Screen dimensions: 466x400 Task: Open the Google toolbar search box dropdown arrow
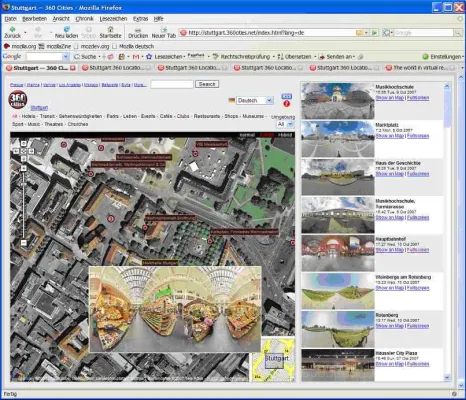[x=66, y=57]
